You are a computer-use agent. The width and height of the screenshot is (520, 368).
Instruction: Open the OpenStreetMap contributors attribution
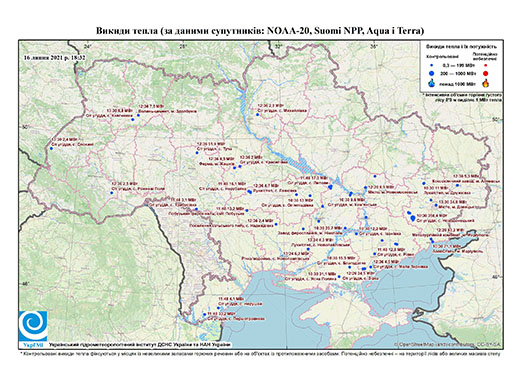point(448,344)
